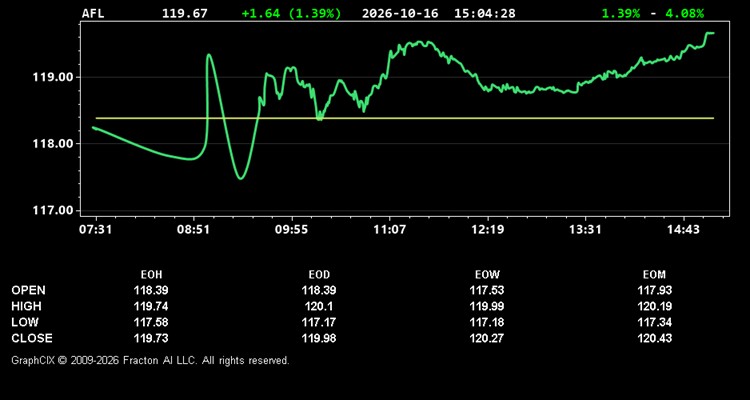Click the 11:07 time axis label
Viewport: 750px width, 400px height.
389,230
